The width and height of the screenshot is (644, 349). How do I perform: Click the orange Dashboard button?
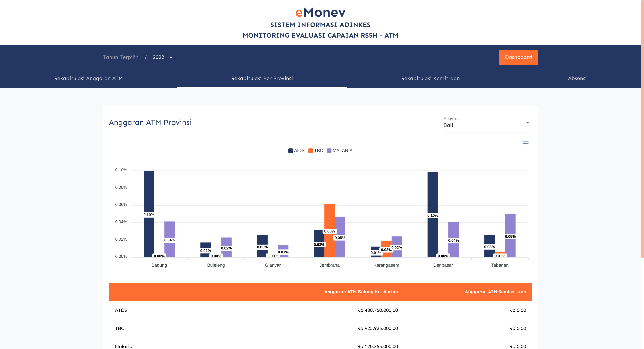518,57
